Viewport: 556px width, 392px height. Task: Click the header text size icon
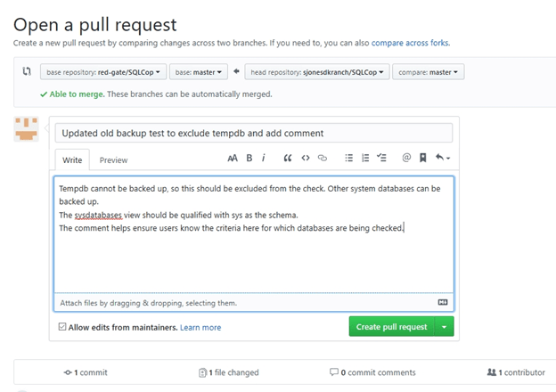click(233, 158)
